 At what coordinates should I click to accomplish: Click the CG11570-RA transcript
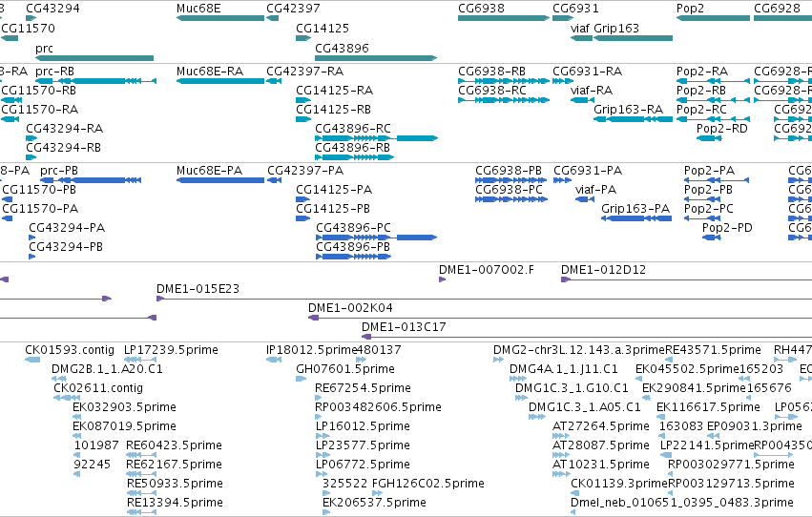pyautogui.click(x=10, y=119)
